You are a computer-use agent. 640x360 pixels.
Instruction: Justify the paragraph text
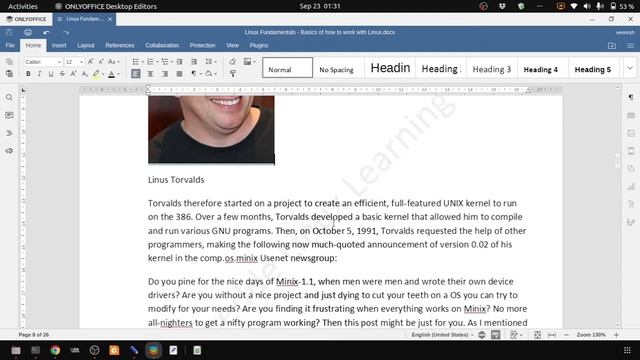[179, 74]
